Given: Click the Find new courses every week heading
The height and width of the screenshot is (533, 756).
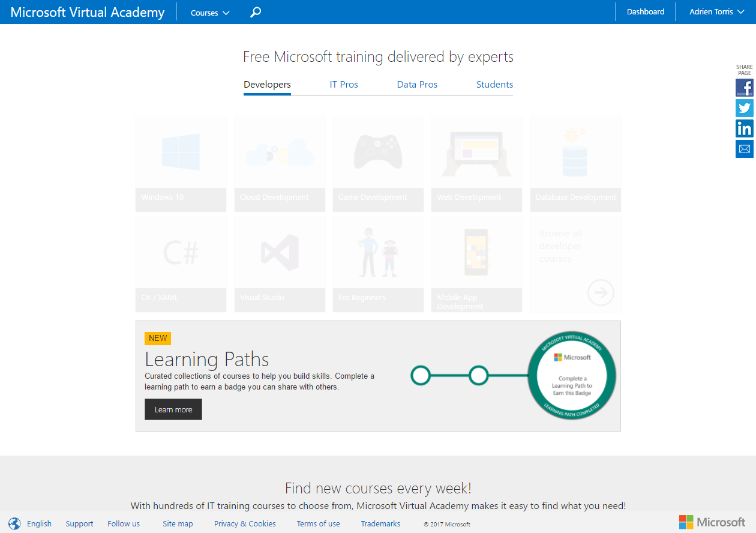Looking at the screenshot, I should click(378, 487).
